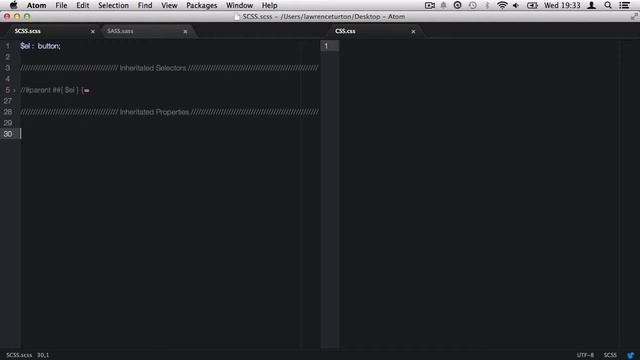This screenshot has width=640, height=360.
Task: Expand the folded block on line 5
Action: [x=14, y=90]
